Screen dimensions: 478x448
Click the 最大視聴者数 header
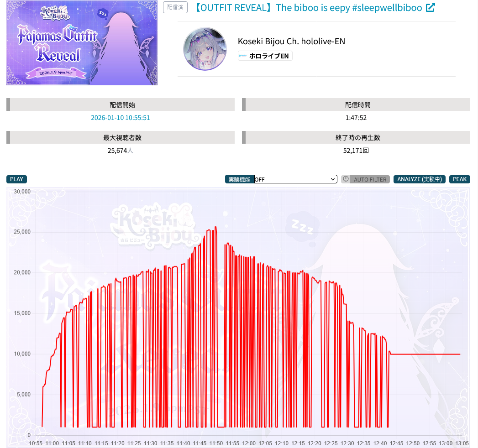coord(121,138)
